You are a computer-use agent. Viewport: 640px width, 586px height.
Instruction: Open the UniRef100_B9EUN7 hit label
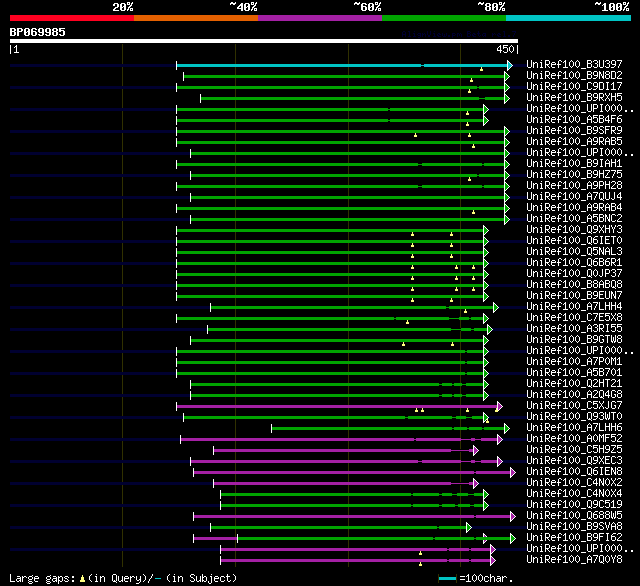pyautogui.click(x=574, y=295)
